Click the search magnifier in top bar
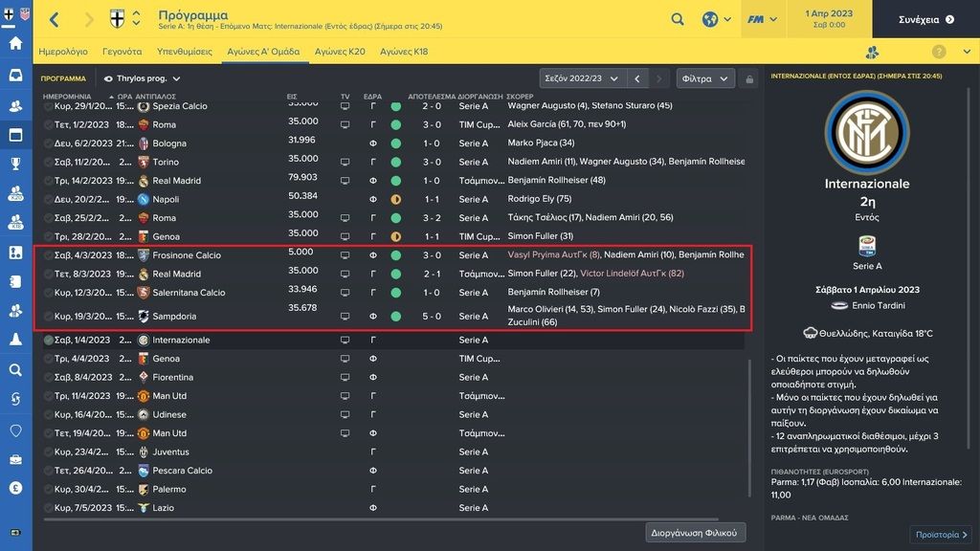This screenshot has height=551, width=980. click(x=678, y=19)
